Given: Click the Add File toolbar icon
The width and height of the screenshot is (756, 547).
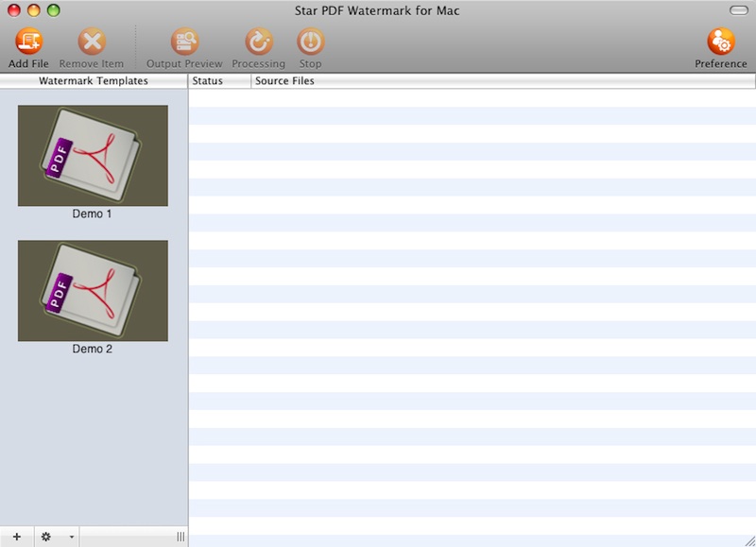Looking at the screenshot, I should tap(28, 43).
